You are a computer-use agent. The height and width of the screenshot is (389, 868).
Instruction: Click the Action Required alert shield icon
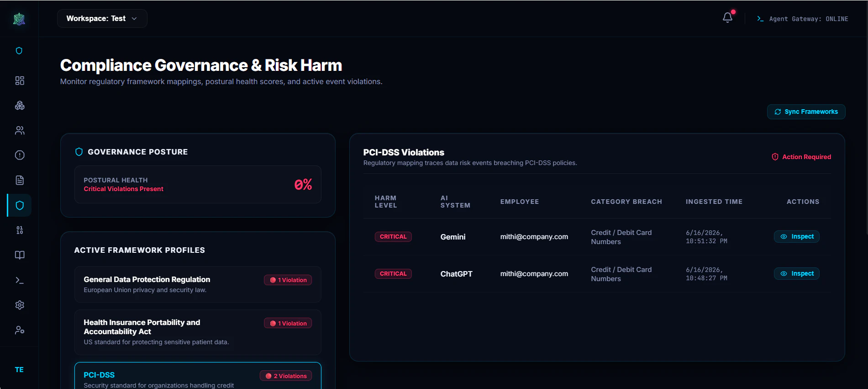coord(775,157)
